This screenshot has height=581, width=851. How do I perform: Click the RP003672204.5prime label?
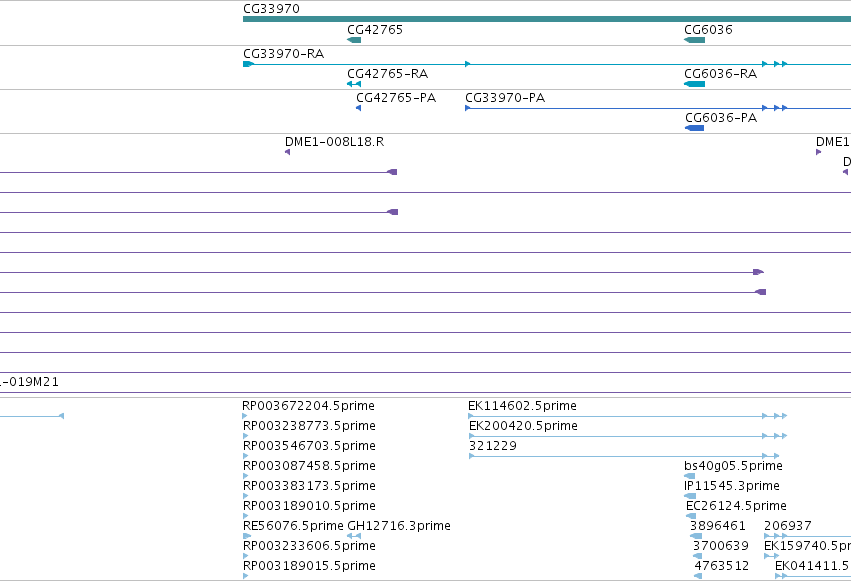click(308, 406)
